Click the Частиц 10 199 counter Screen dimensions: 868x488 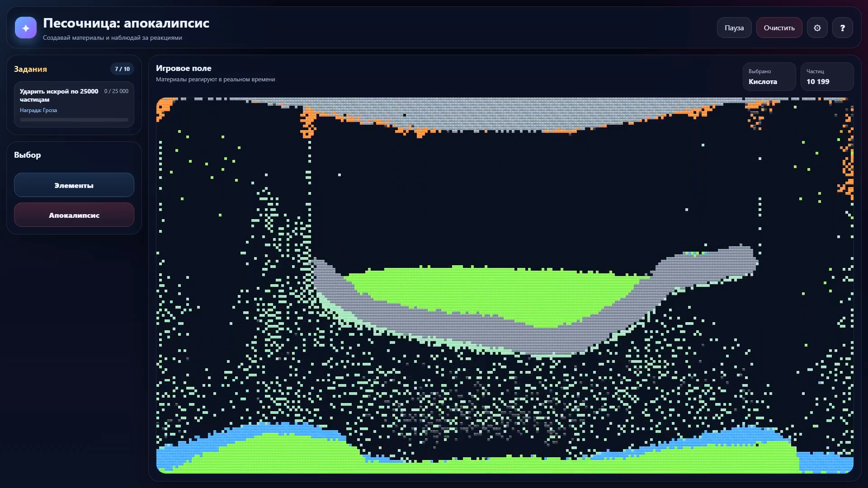[827, 77]
